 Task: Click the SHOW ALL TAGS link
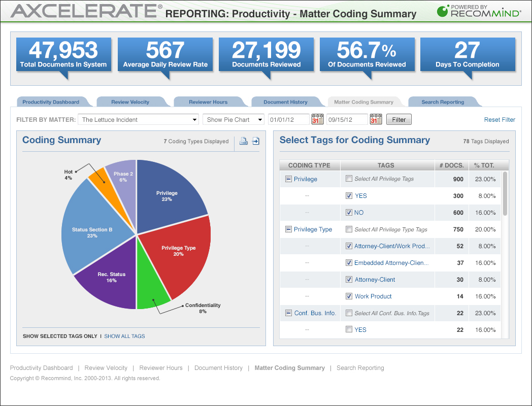click(124, 336)
